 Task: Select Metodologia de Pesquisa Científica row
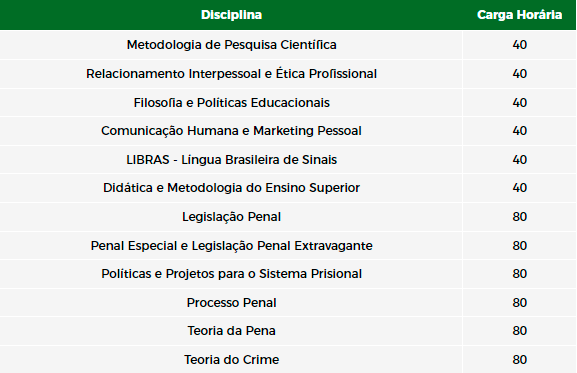(288, 45)
